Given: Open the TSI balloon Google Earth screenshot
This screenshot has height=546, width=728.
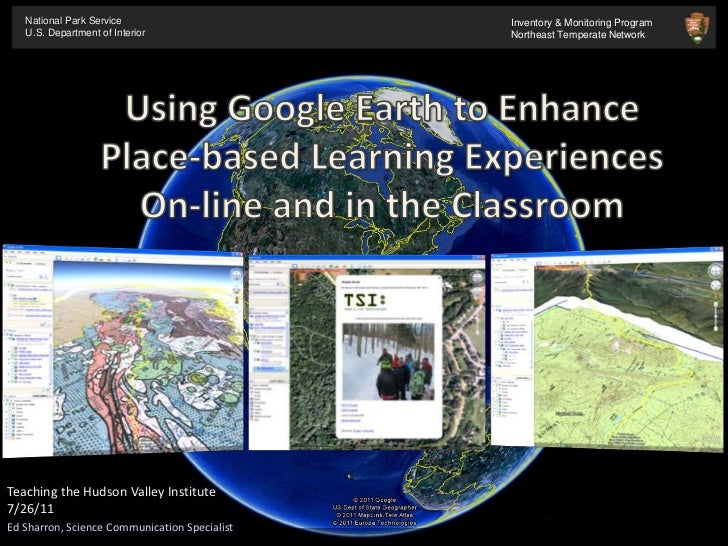Looking at the screenshot, I should click(367, 352).
